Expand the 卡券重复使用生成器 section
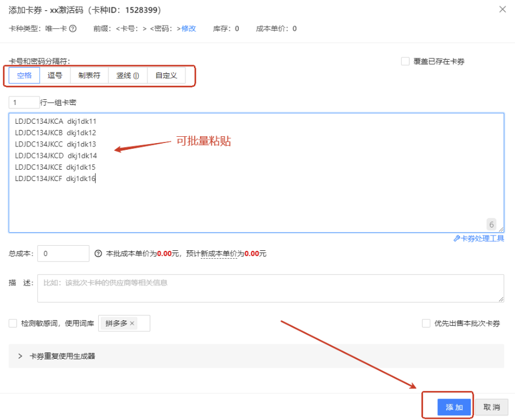The image size is (515, 420). tap(20, 356)
